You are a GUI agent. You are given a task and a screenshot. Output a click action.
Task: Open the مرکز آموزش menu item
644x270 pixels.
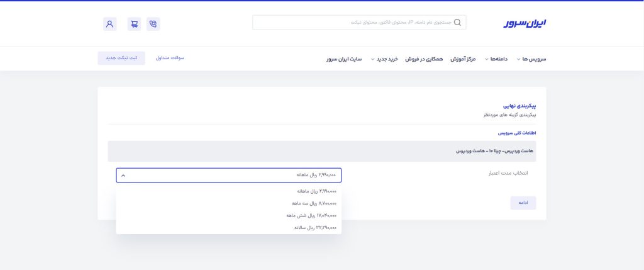(462, 59)
